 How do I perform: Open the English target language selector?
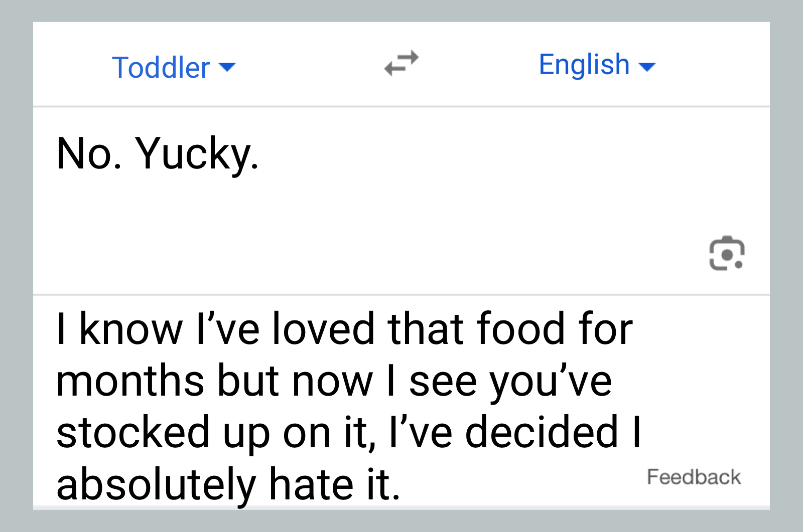pos(584,65)
